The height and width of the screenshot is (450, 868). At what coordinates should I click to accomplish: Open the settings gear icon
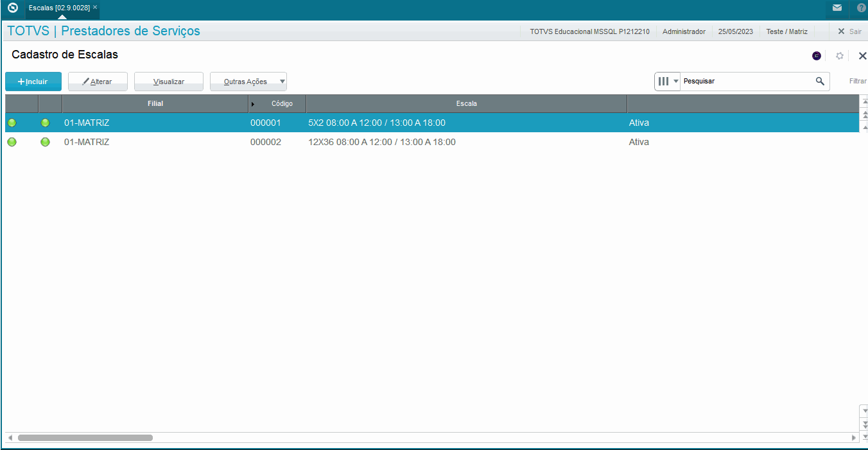840,56
